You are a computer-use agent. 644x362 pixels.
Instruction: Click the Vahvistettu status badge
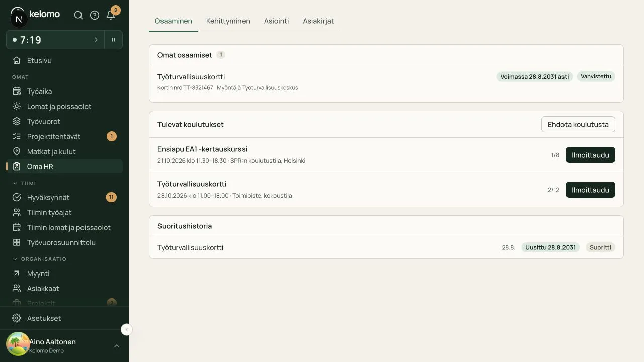click(596, 77)
